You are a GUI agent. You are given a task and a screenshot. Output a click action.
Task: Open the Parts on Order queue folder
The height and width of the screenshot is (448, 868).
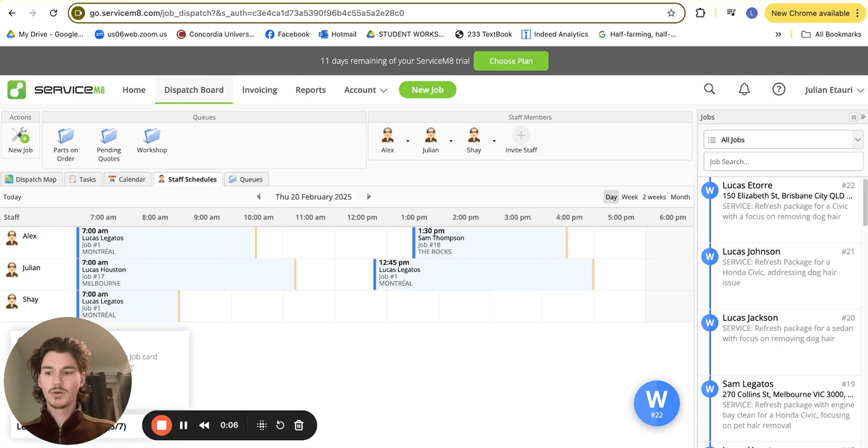[65, 137]
